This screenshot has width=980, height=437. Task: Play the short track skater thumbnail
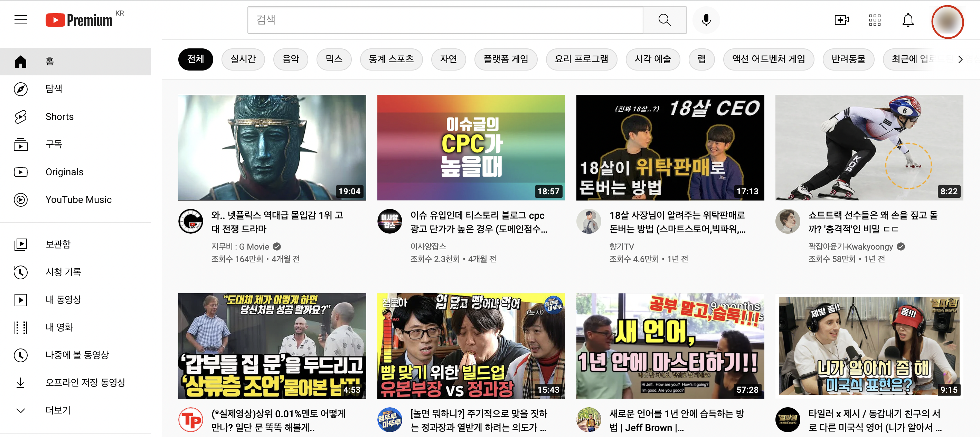click(869, 147)
